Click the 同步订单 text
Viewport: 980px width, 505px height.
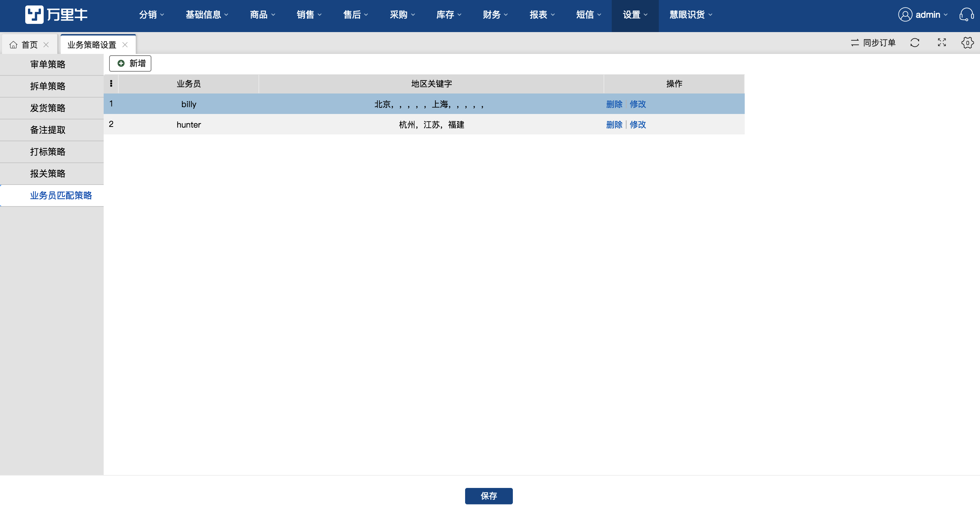click(879, 43)
